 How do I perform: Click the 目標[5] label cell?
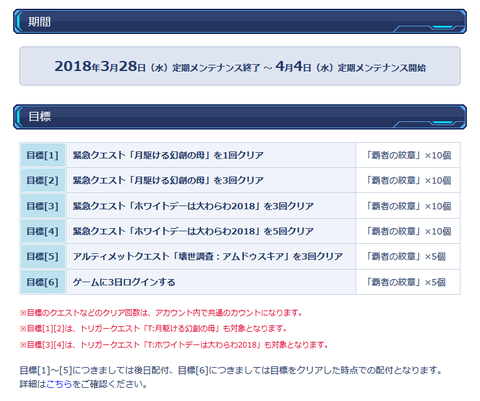click(x=43, y=256)
